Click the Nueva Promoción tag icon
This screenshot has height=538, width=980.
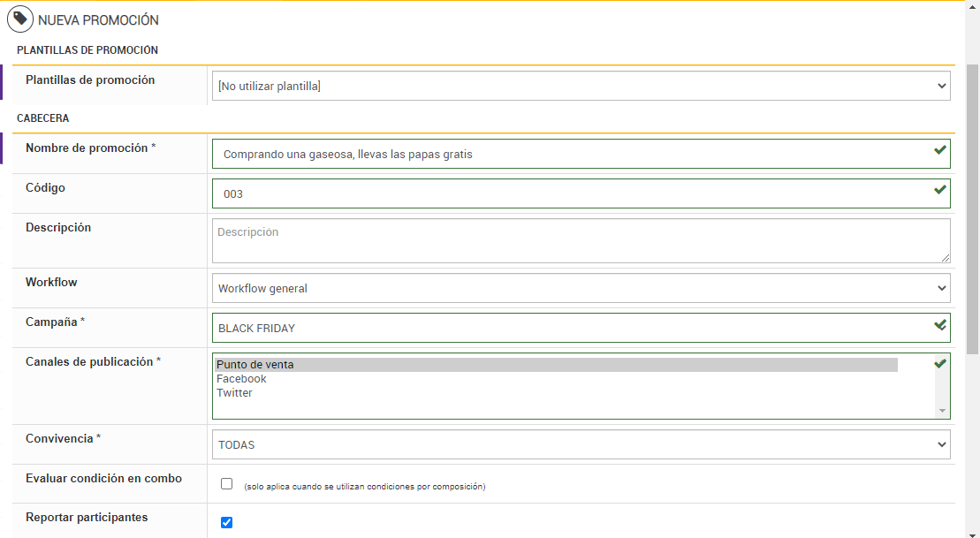point(20,19)
